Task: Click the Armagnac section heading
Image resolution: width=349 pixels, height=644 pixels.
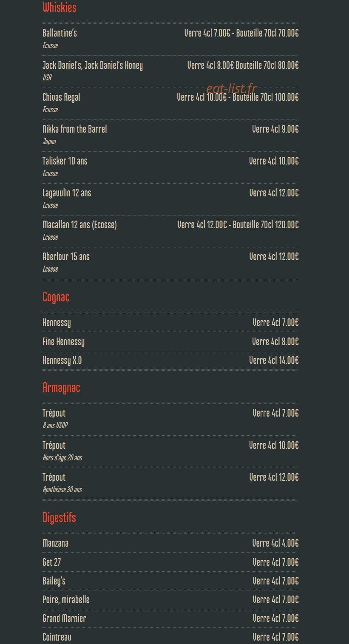Action: pos(61,388)
